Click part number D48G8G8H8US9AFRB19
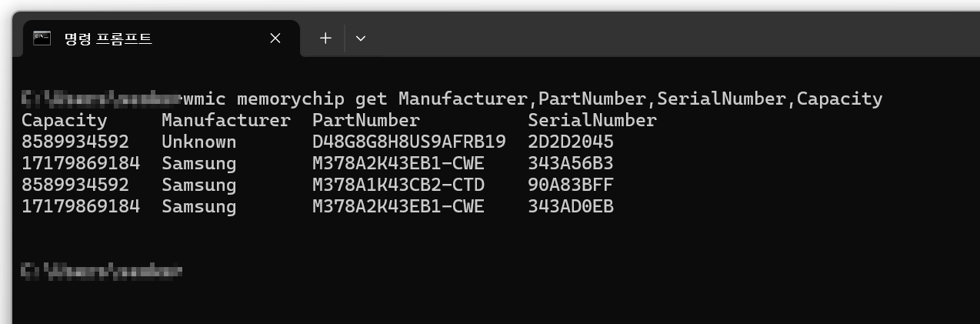980x324 pixels. pos(409,142)
